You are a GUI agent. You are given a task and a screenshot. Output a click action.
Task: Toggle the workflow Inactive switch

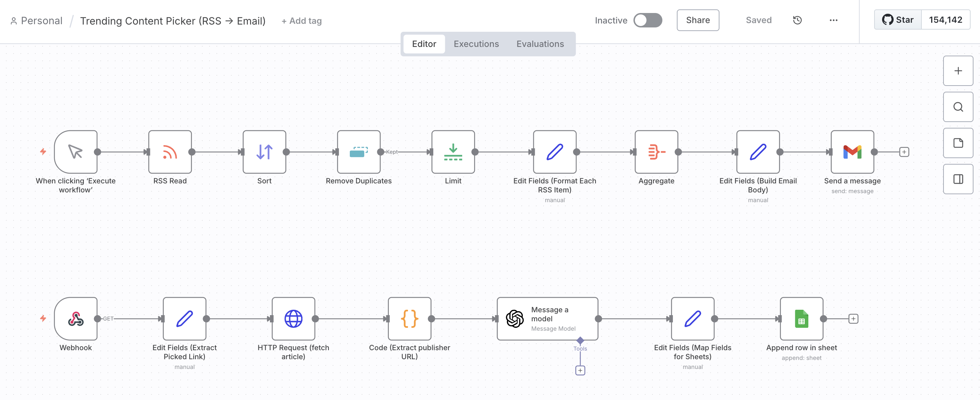click(x=648, y=20)
